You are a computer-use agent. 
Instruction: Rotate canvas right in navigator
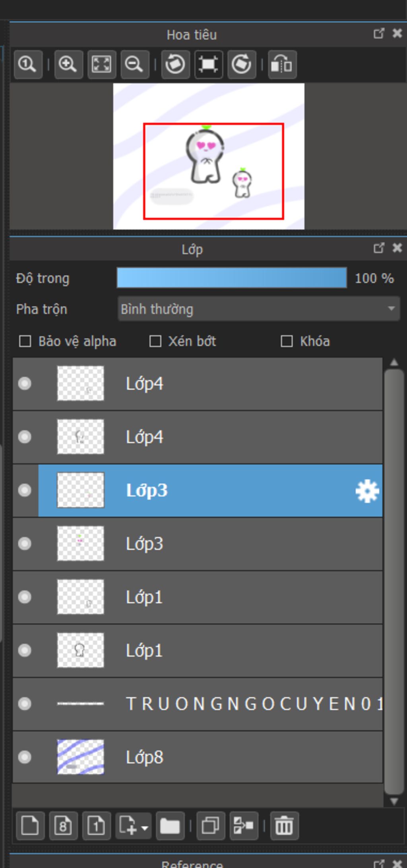[242, 64]
